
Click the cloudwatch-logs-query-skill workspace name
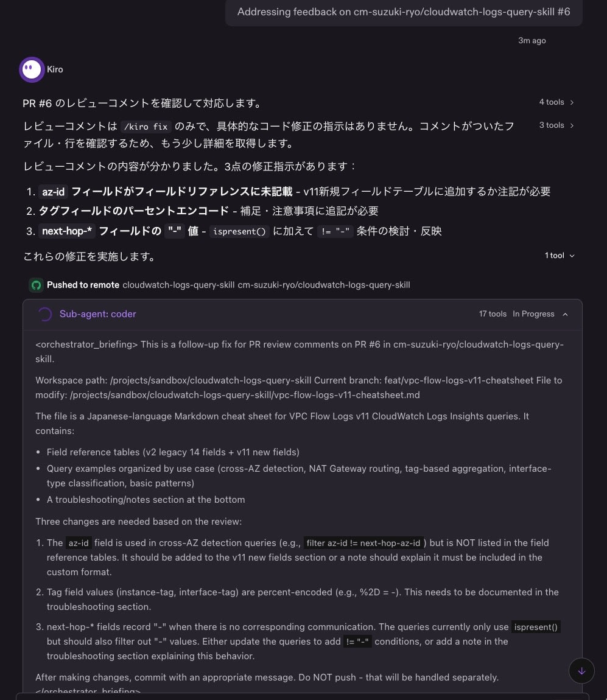click(178, 285)
